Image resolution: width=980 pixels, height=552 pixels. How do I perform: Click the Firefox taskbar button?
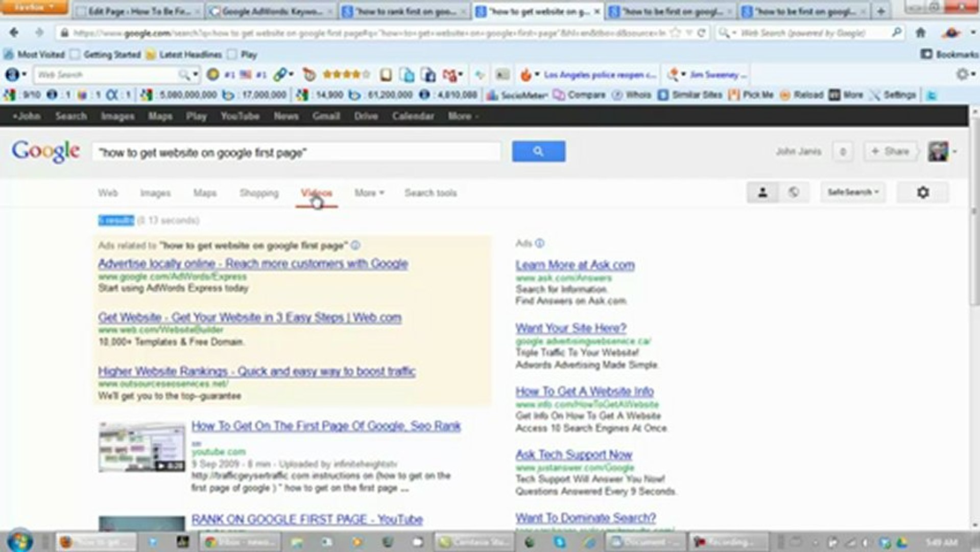tap(97, 542)
